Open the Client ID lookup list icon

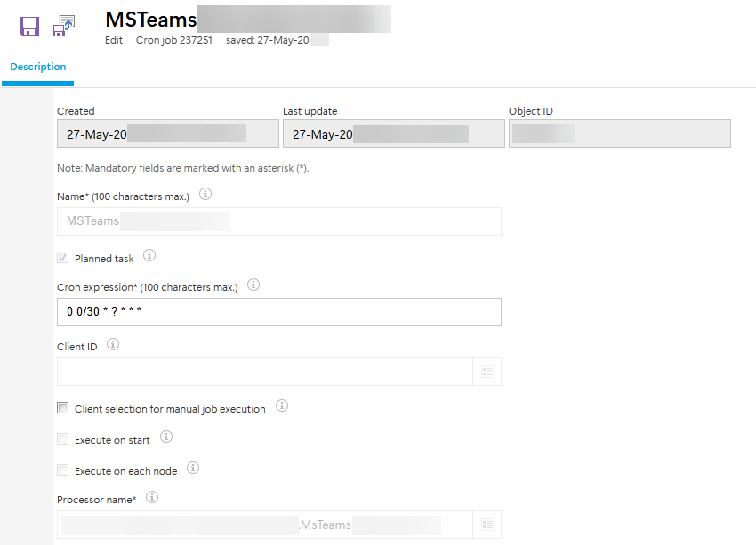coord(487,372)
